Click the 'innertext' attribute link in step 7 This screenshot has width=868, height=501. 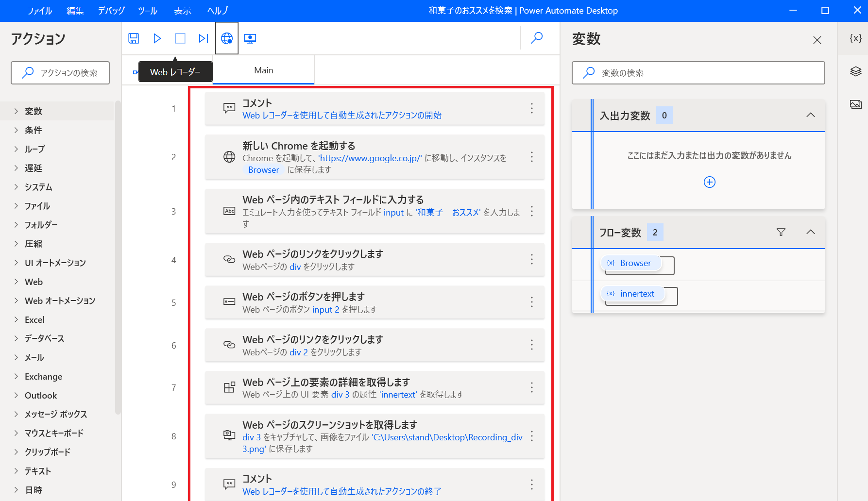pos(398,395)
